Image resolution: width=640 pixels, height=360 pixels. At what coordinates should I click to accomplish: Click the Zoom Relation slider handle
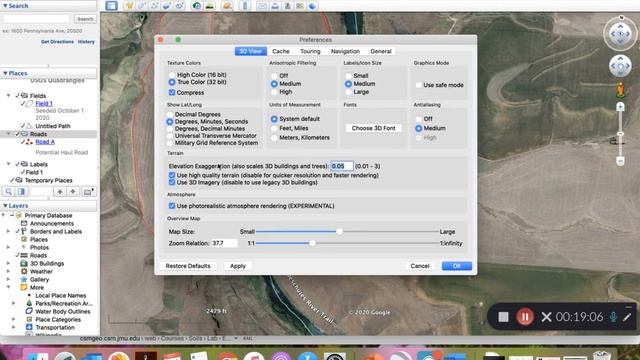[312, 243]
